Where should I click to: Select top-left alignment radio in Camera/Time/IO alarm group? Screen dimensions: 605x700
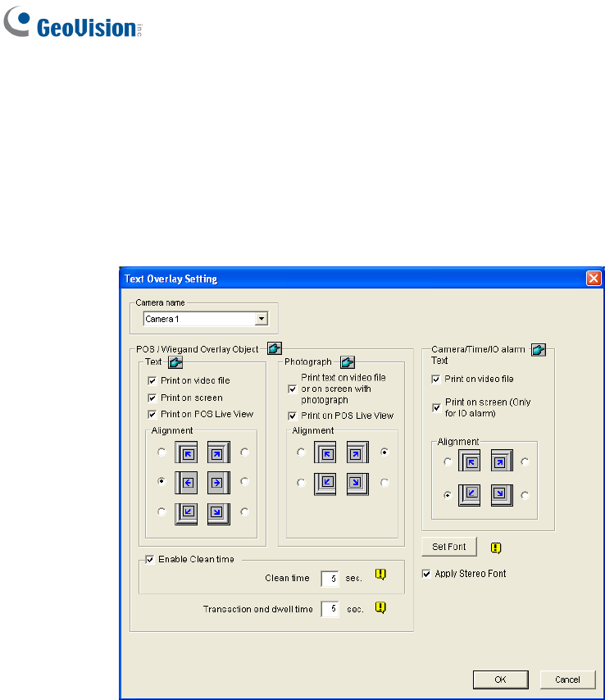[x=448, y=461]
